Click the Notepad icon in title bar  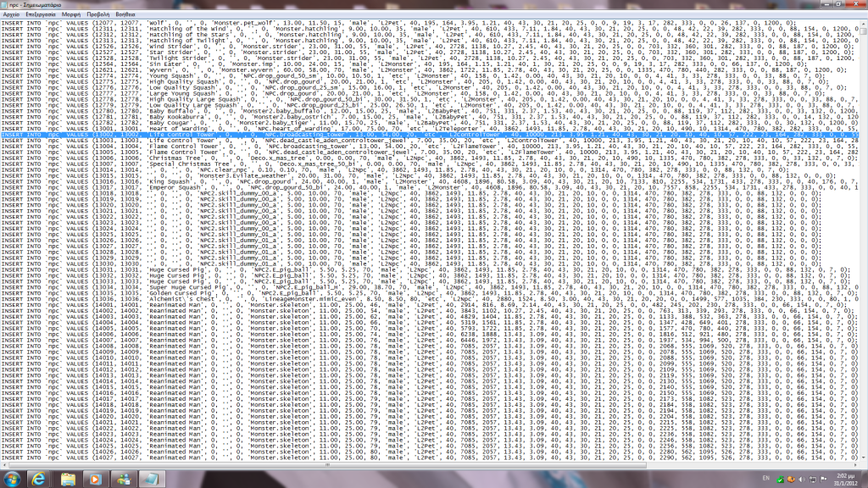point(5,4)
